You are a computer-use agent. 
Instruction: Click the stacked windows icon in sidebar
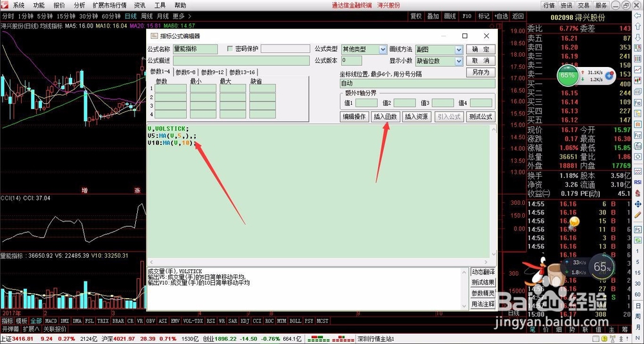tap(638, 92)
